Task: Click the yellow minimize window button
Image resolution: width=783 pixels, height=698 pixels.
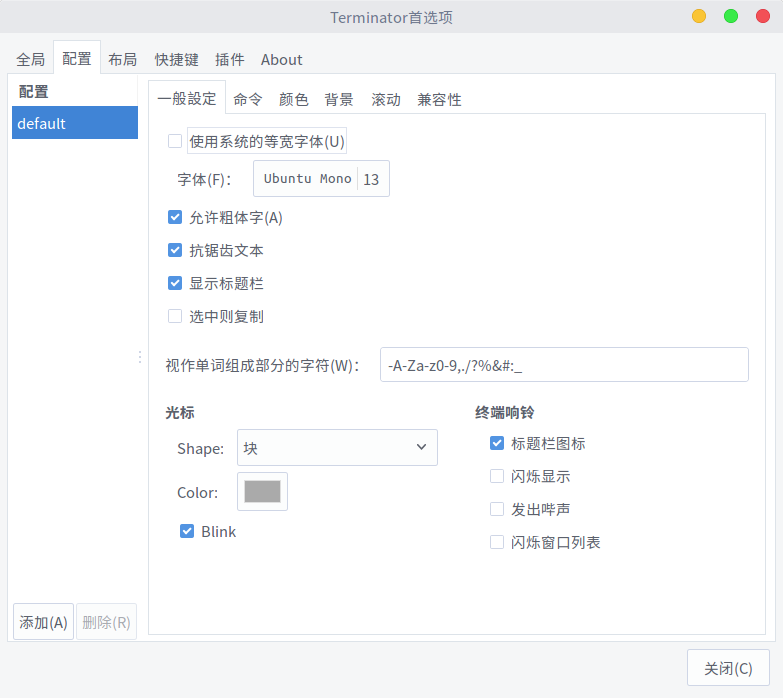Action: (x=699, y=16)
